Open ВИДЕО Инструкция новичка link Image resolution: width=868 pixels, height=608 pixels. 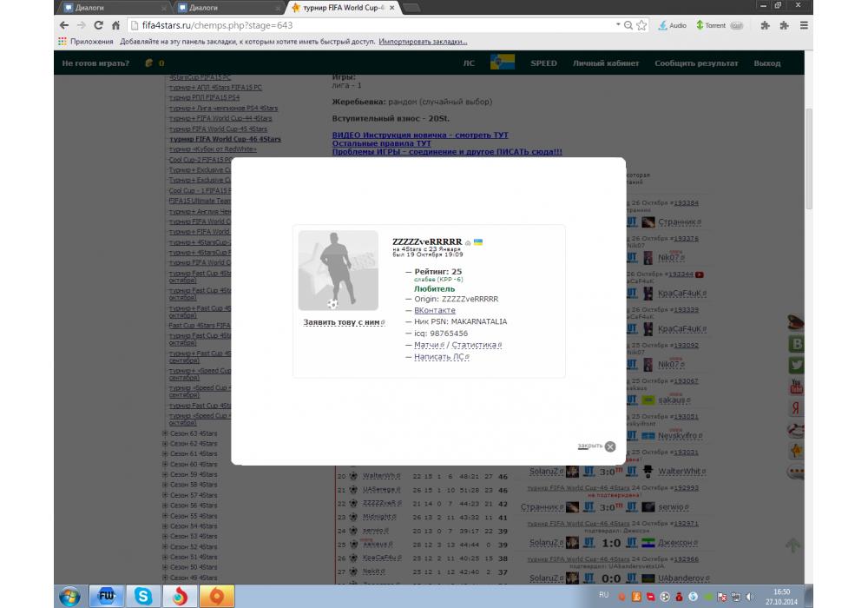coord(420,135)
